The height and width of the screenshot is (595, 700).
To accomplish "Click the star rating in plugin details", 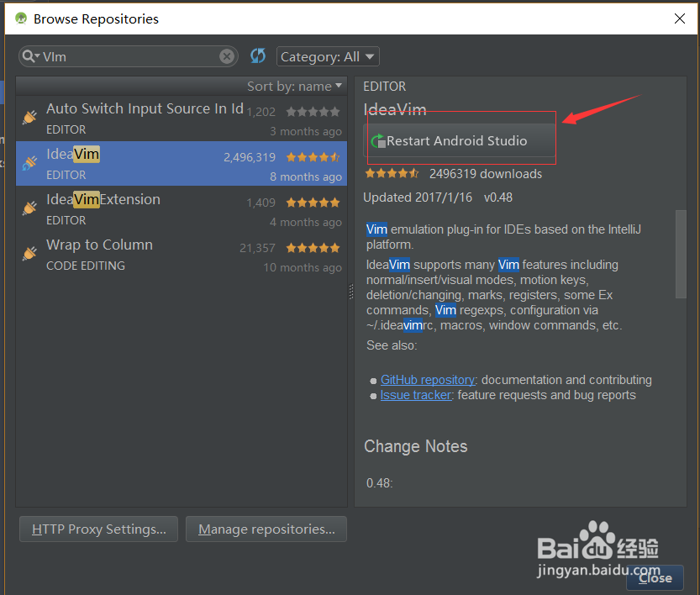I will (392, 173).
